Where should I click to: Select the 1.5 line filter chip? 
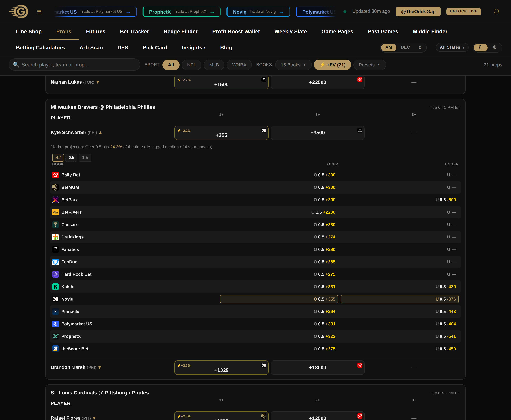tap(85, 158)
